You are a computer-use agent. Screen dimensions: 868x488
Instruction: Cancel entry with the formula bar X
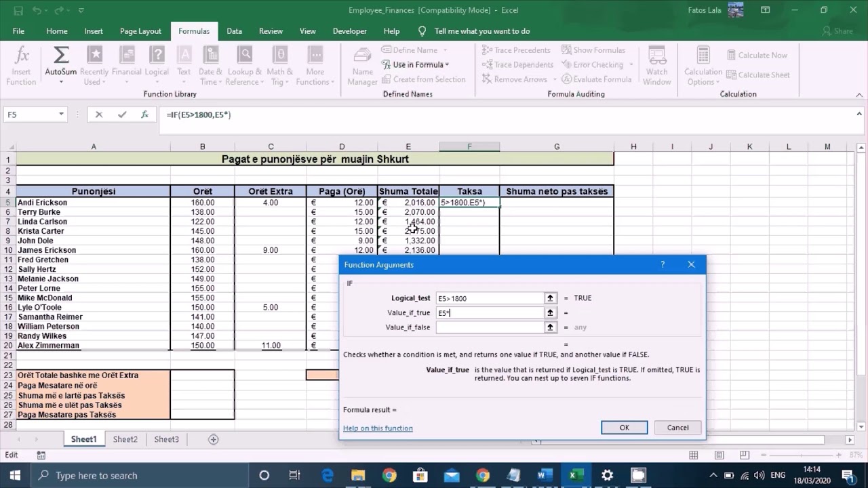[x=99, y=115]
